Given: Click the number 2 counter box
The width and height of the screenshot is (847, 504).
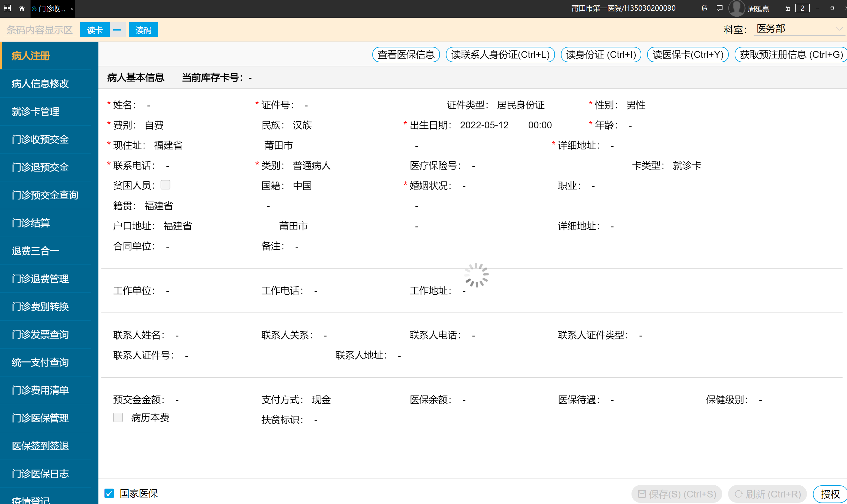Looking at the screenshot, I should point(802,8).
